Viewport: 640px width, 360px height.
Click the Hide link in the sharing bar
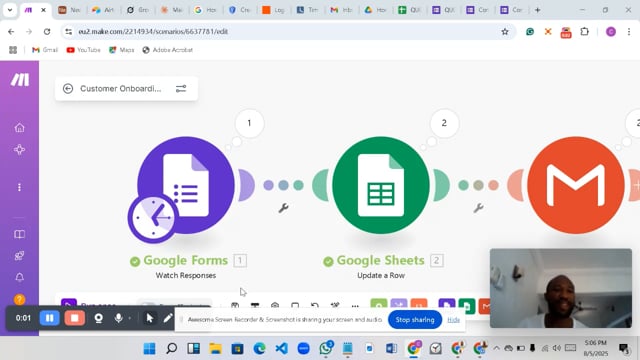click(x=453, y=320)
